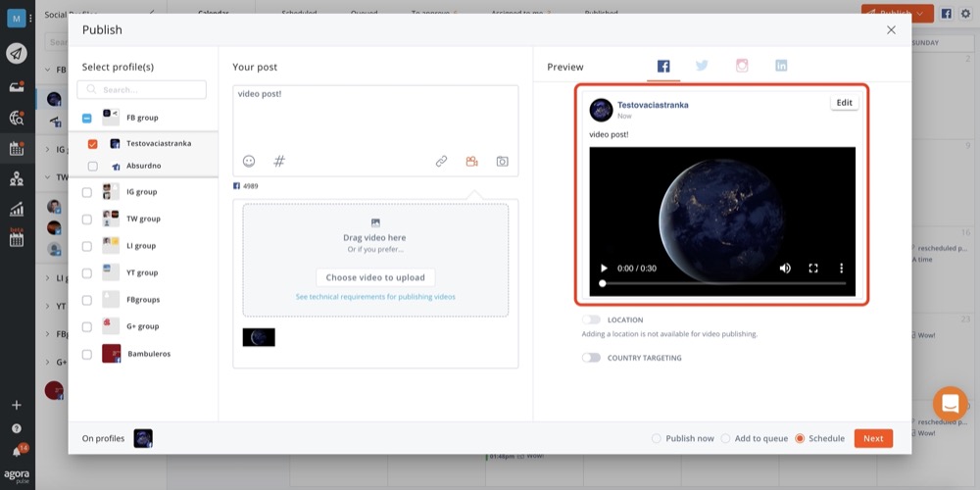This screenshot has width=980, height=490.
Task: Mute the preview video volume
Action: [x=785, y=268]
